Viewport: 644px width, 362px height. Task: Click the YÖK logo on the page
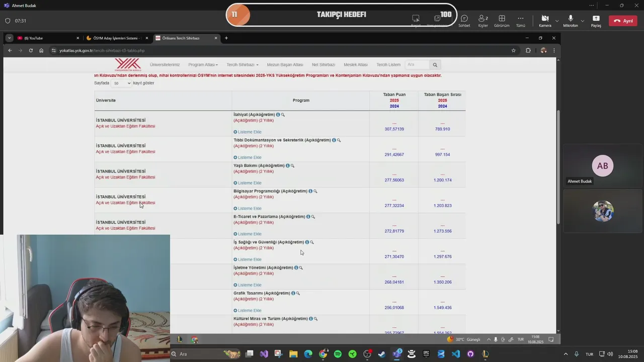pyautogui.click(x=128, y=65)
